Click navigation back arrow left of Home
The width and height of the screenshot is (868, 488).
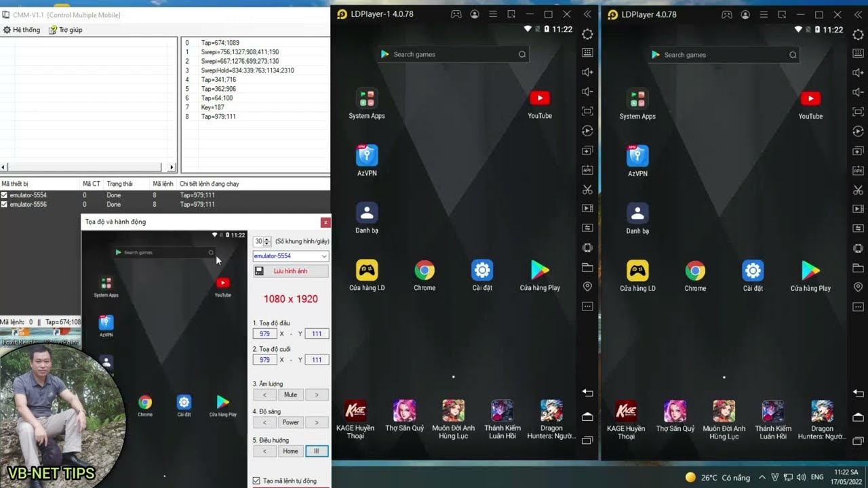264,451
